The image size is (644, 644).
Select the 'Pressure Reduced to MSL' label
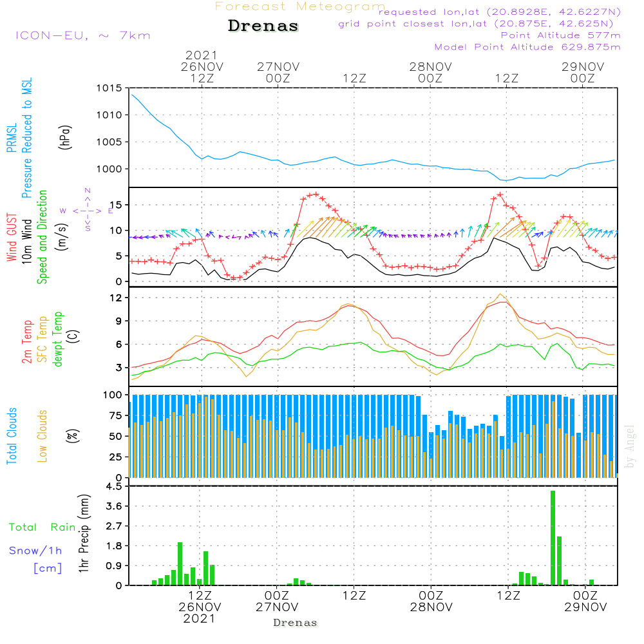(x=26, y=138)
